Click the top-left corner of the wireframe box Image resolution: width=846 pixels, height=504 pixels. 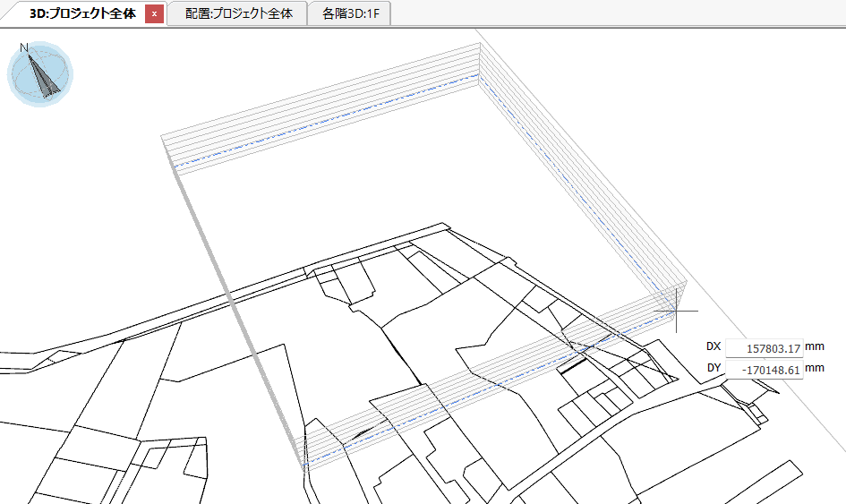[x=162, y=137]
